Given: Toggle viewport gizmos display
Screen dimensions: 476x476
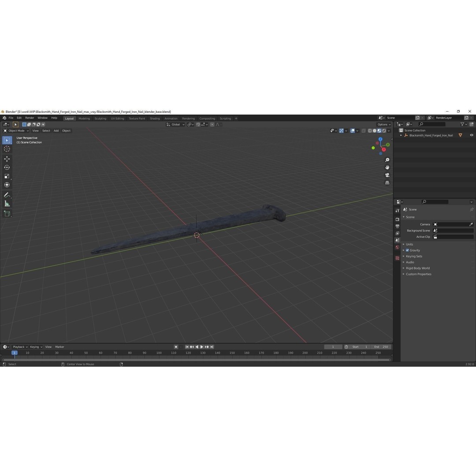Looking at the screenshot, I should [342, 131].
